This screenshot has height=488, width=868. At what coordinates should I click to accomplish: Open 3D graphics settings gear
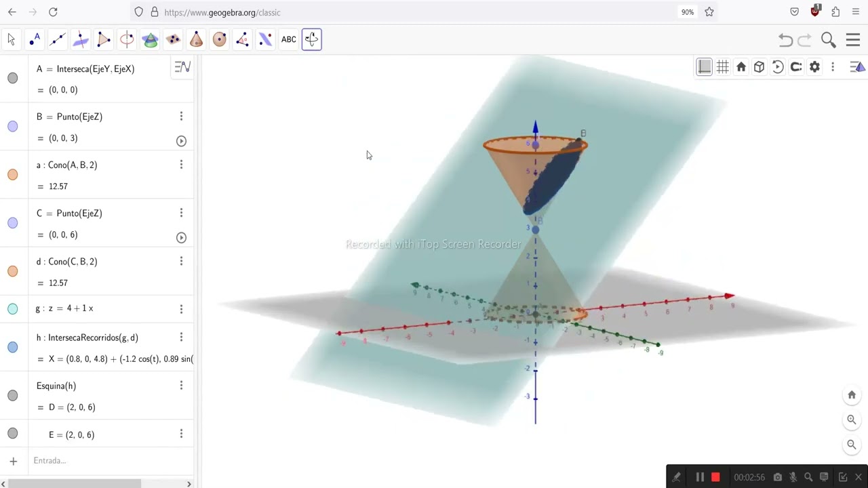[814, 66]
